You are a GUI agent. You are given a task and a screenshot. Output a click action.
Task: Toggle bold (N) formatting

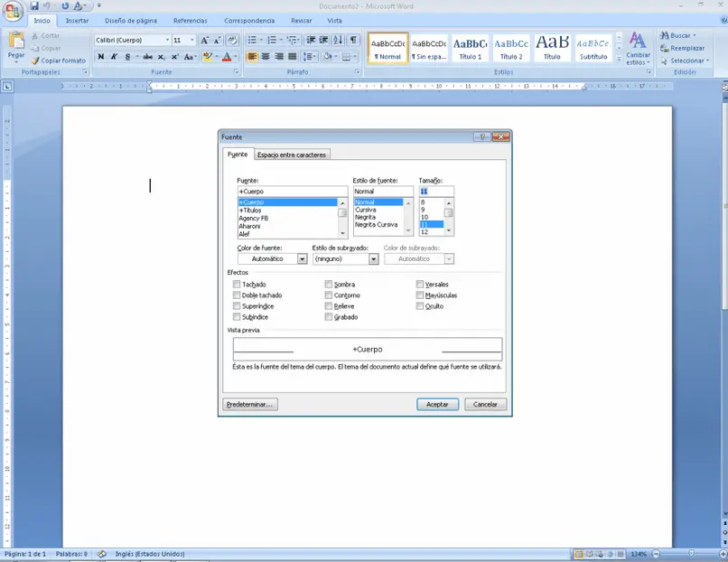point(101,57)
